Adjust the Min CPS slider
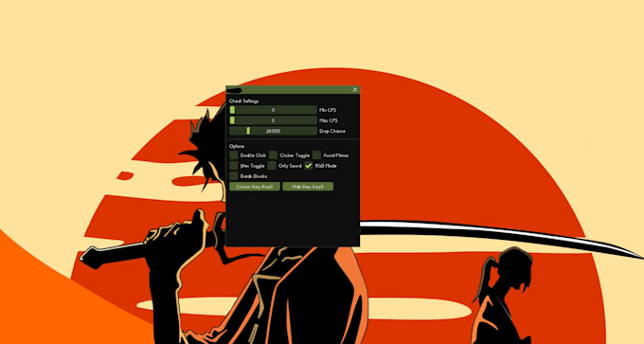The image size is (644, 344). point(273,110)
